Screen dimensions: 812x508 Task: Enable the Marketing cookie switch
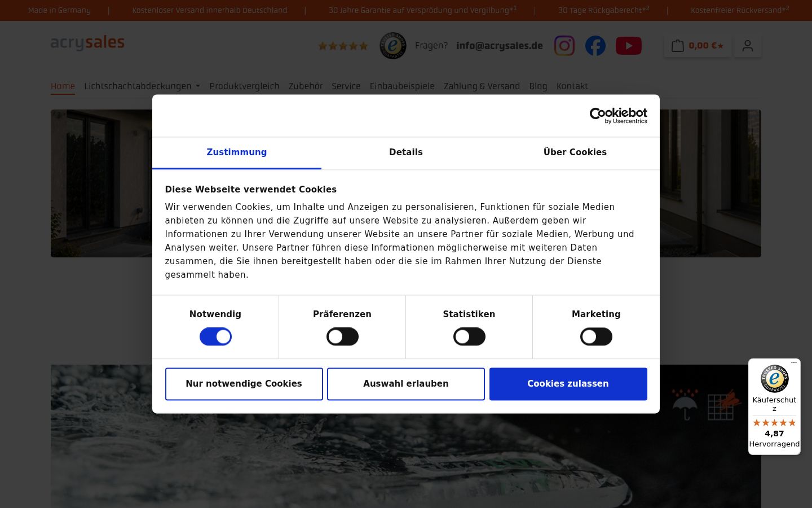(x=596, y=337)
